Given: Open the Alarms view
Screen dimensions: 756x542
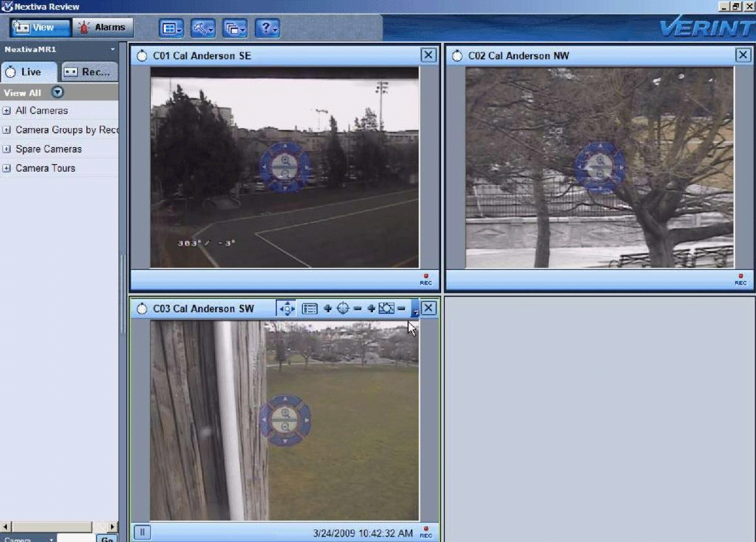Looking at the screenshot, I should 102,28.
